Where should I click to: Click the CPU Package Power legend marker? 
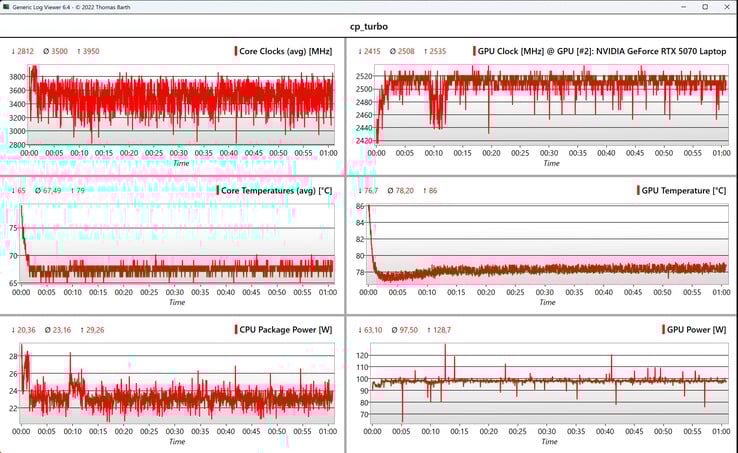236,329
